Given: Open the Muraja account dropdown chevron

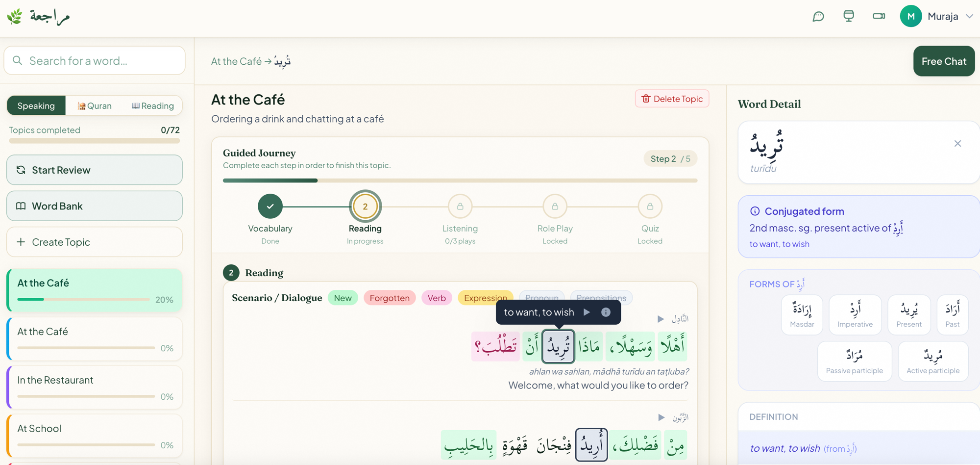Looking at the screenshot, I should click(969, 16).
